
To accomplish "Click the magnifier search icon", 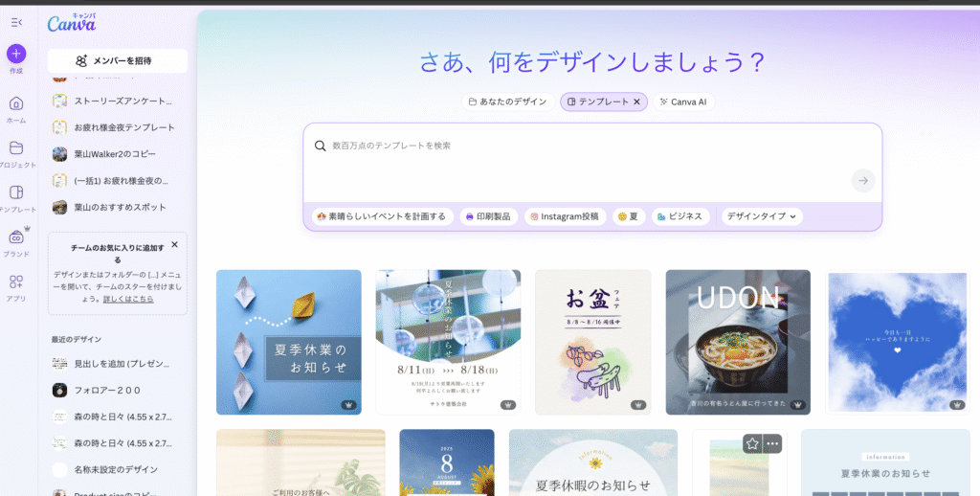I will pyautogui.click(x=320, y=146).
